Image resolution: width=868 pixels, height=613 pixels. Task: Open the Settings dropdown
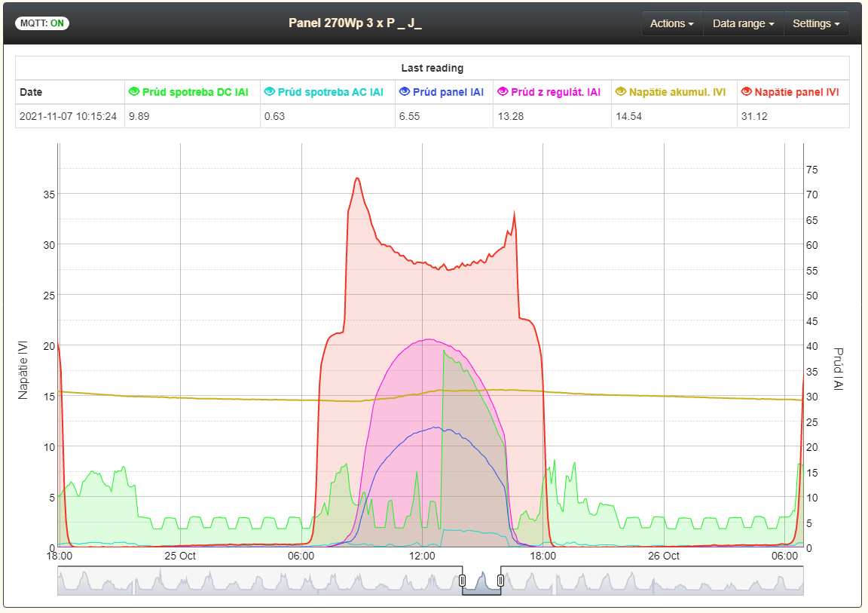click(x=816, y=23)
